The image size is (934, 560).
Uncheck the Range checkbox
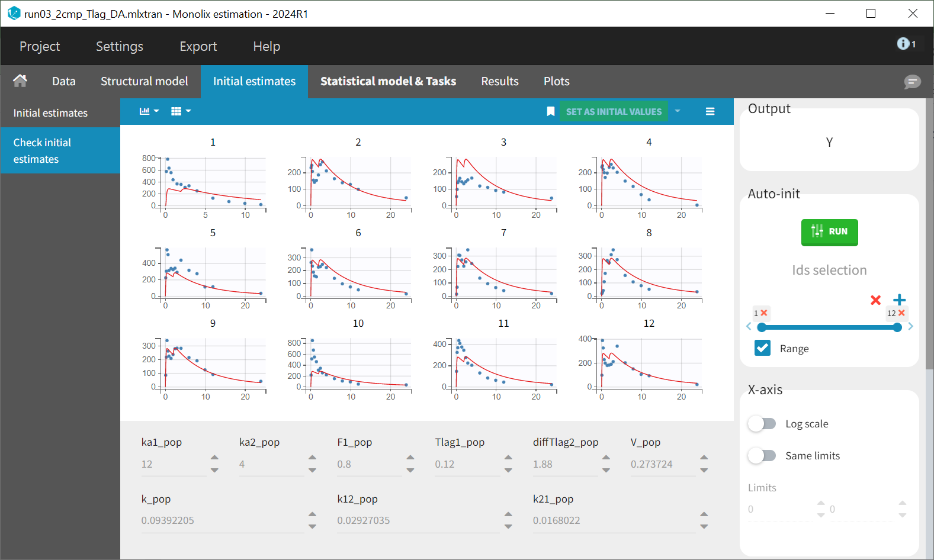[763, 348]
